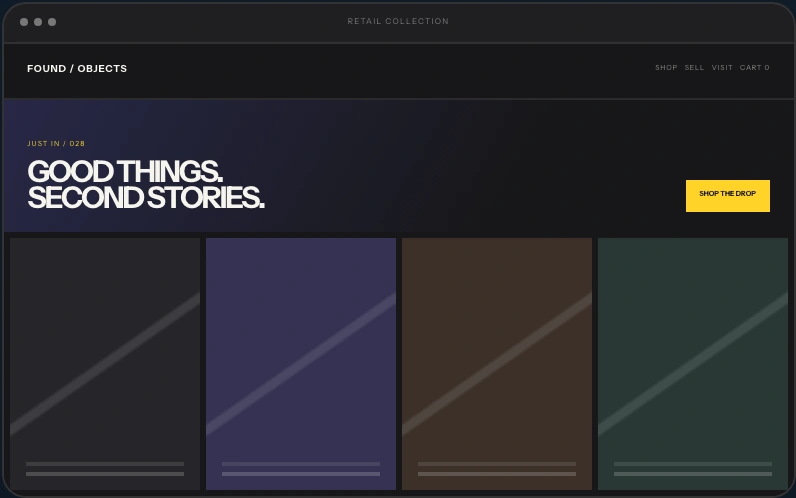Image resolution: width=796 pixels, height=498 pixels.
Task: Select the brown product card
Action: 497,364
